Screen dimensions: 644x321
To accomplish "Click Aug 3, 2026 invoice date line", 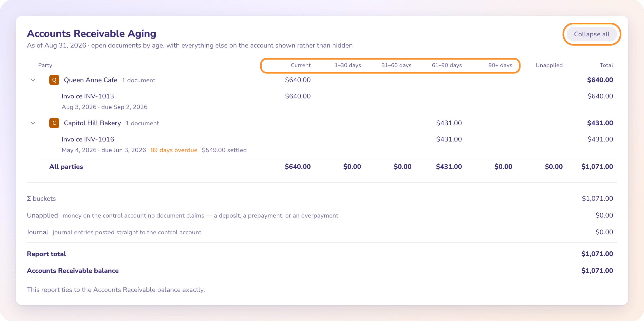I will point(104,107).
